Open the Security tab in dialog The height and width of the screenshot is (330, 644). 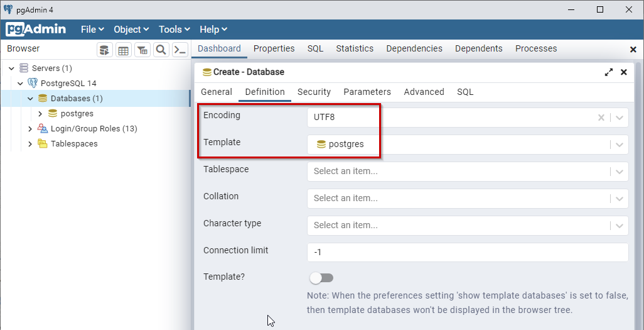tap(314, 92)
